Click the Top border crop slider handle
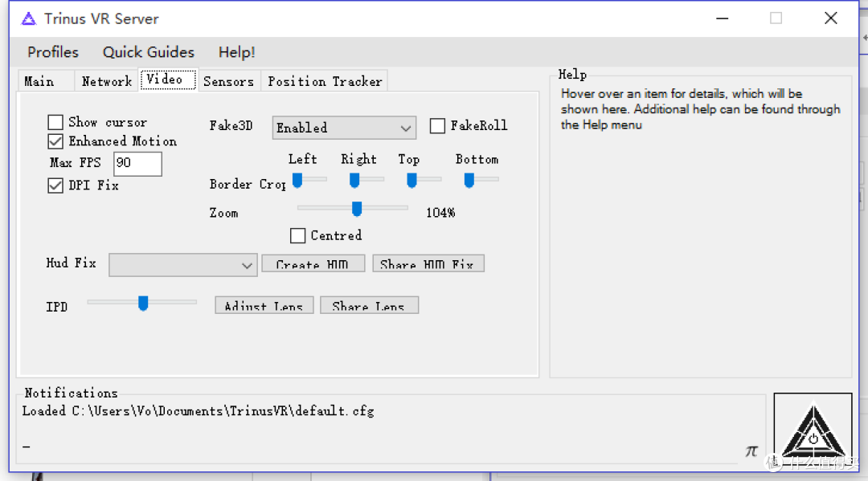 pyautogui.click(x=411, y=180)
